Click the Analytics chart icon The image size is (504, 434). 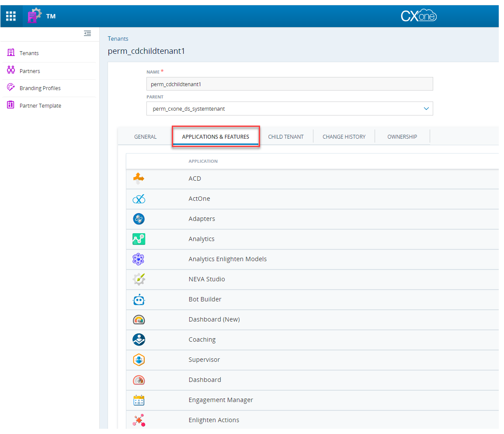[x=139, y=239]
